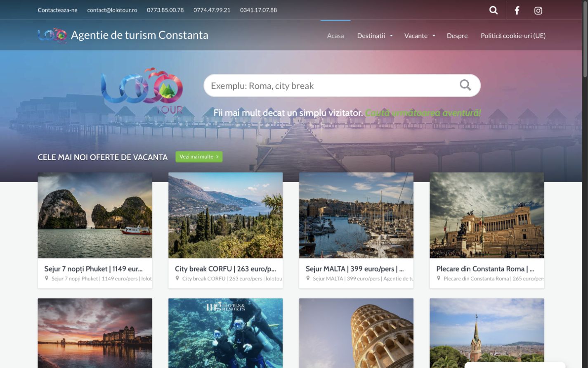Click the large LoLo Tour hero logo
The width and height of the screenshot is (588, 368).
(x=142, y=91)
